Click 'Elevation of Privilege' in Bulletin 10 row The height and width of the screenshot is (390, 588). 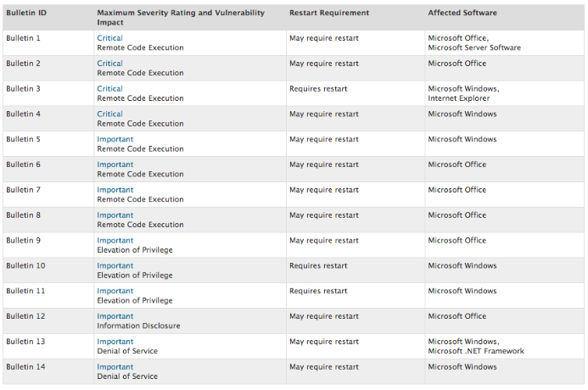135,276
